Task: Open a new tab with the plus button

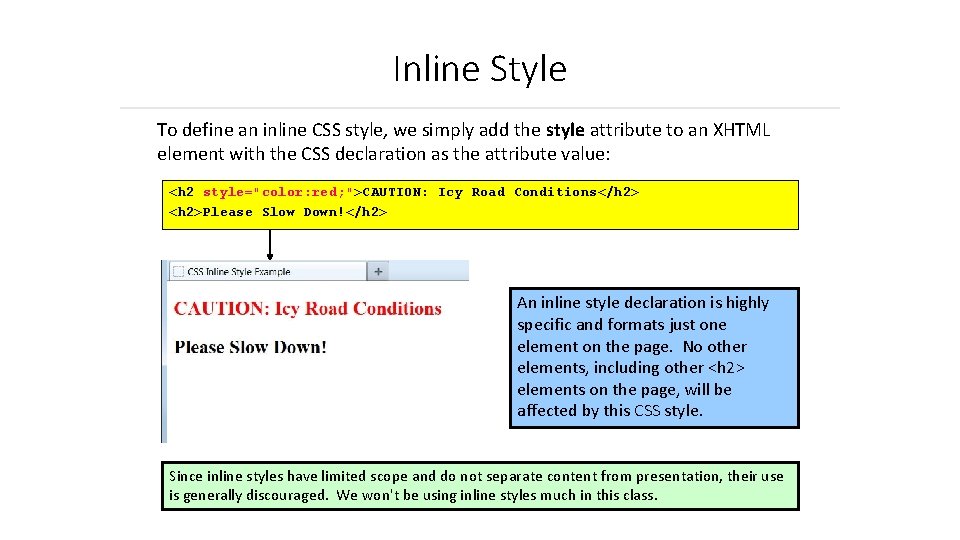Action: click(378, 271)
